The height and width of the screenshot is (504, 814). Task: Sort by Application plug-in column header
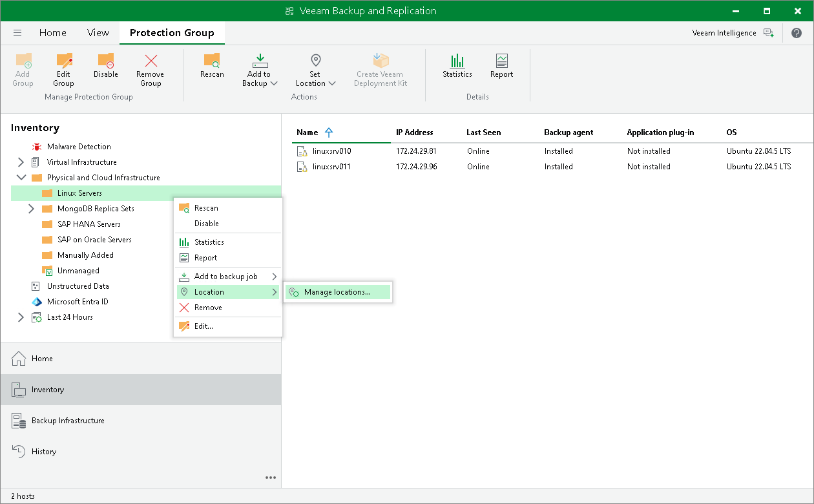click(x=660, y=132)
